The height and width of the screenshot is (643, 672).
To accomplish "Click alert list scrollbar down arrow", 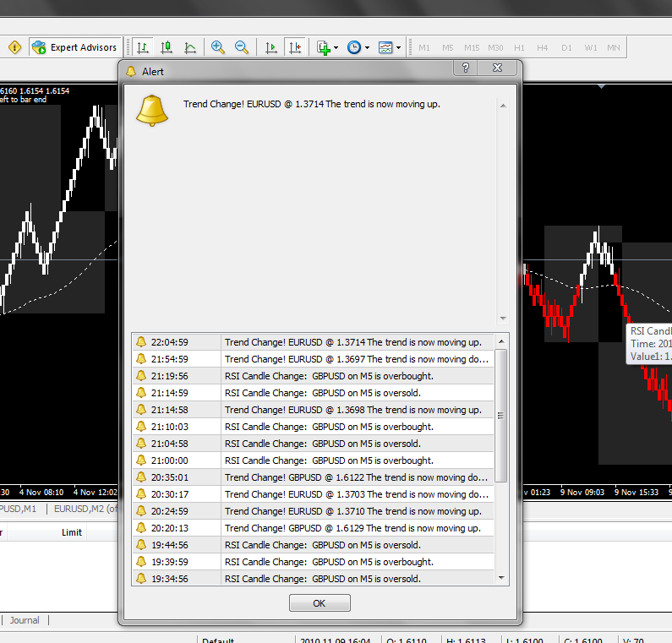I will click(x=501, y=578).
